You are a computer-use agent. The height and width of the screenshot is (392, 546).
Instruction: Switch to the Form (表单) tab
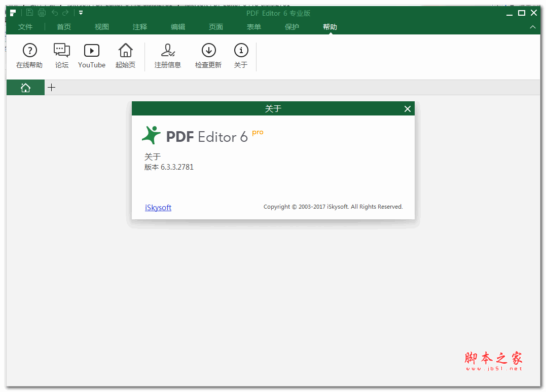pyautogui.click(x=254, y=27)
